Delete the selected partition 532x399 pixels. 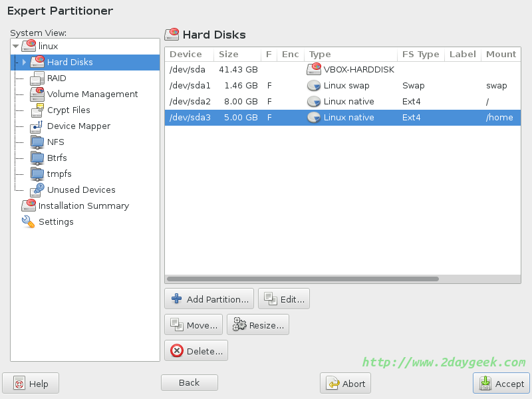196,350
